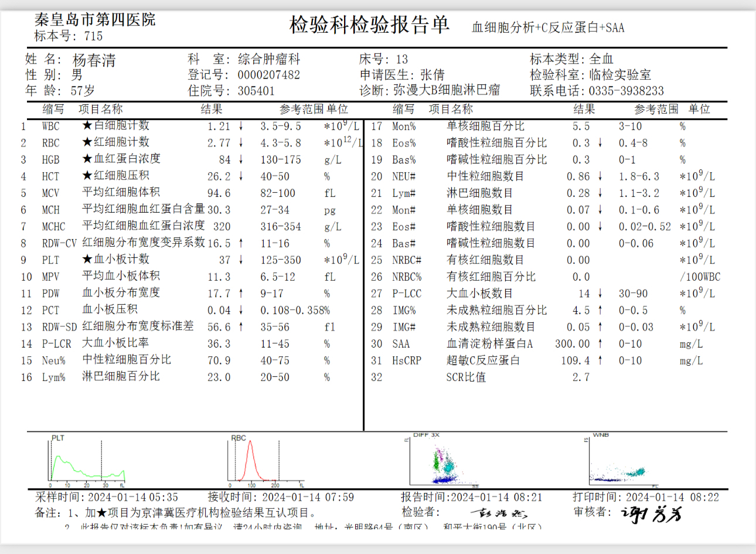Click Bas# abbreviation
The height and width of the screenshot is (554, 756).
point(404,243)
